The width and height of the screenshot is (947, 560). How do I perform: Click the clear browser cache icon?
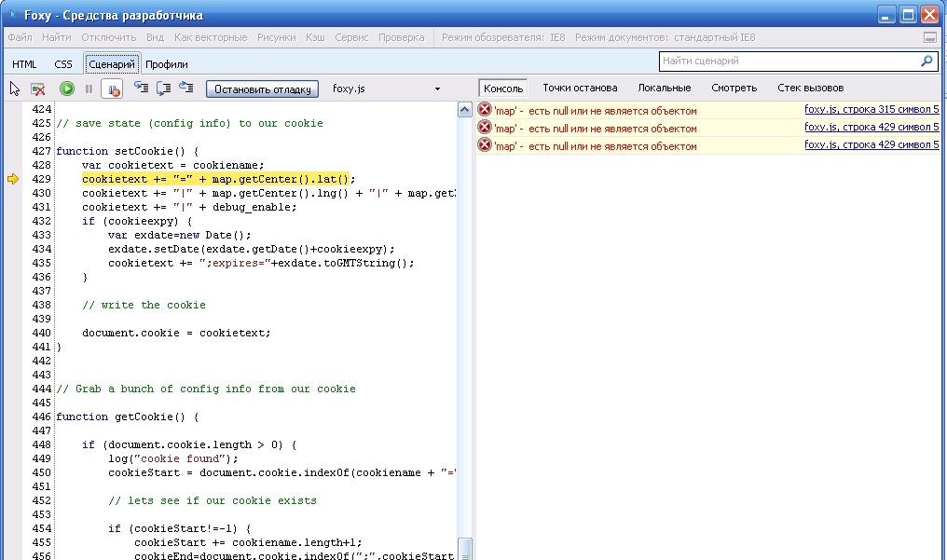38,89
